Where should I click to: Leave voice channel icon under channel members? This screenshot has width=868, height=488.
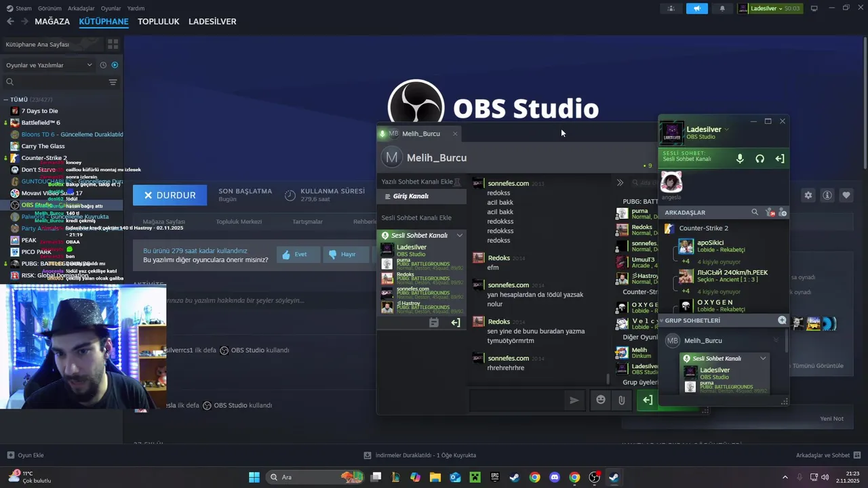click(x=456, y=323)
